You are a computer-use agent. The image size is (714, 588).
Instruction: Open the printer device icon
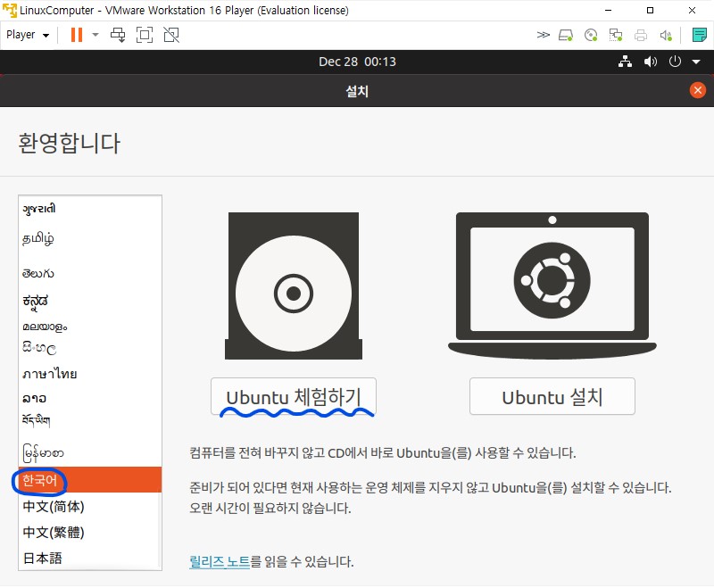tap(641, 35)
